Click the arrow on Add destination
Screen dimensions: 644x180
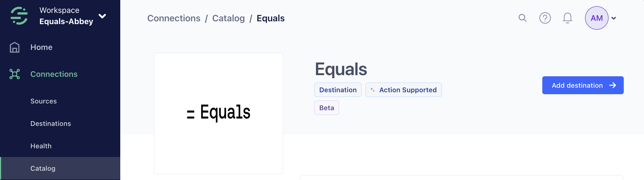[613, 85]
